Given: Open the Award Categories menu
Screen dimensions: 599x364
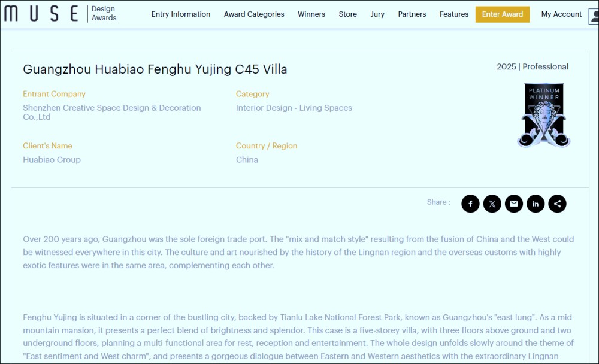Looking at the screenshot, I should [x=254, y=14].
